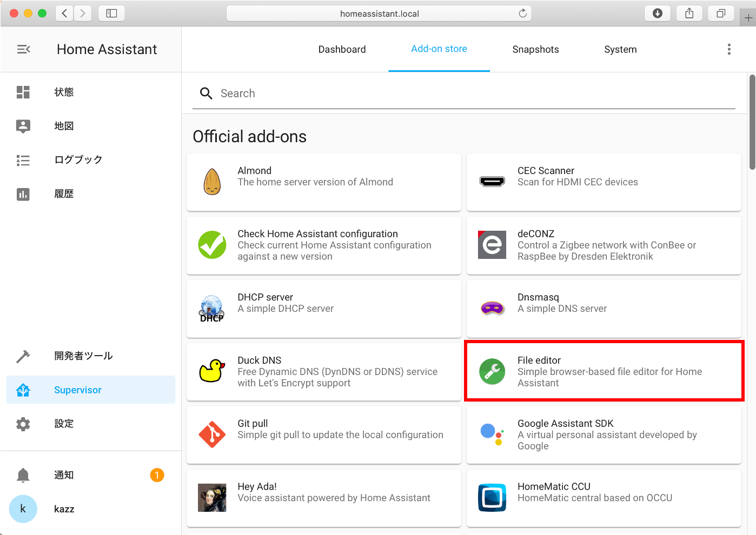Open Check Home Assistant configuration title
756x535 pixels.
click(x=317, y=234)
